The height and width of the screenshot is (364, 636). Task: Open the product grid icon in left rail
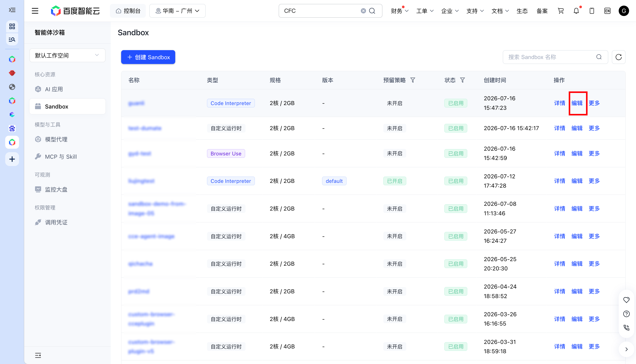click(12, 26)
